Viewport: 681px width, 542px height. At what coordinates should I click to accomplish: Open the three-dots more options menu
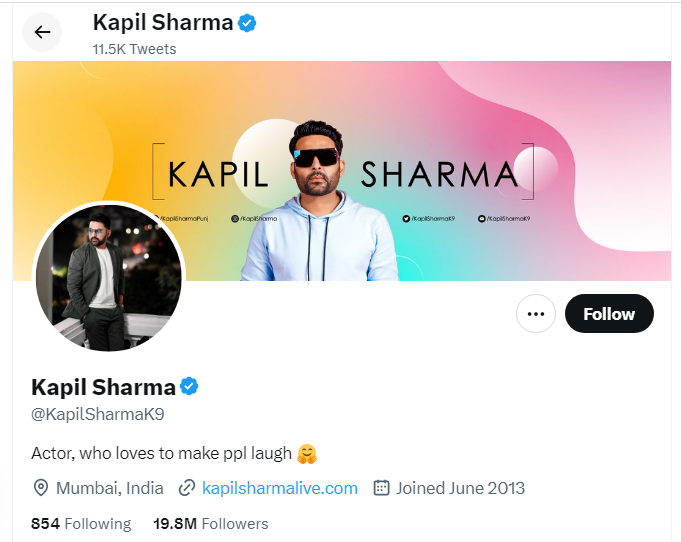pyautogui.click(x=536, y=314)
